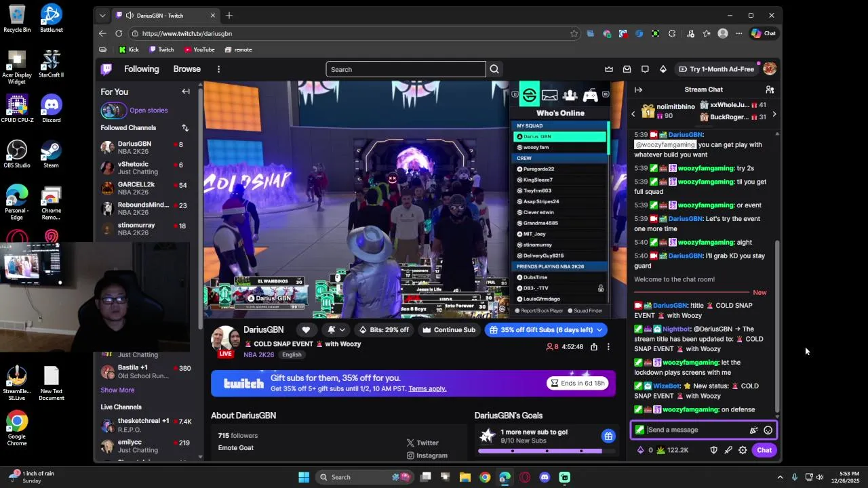Open notifications inbox icon
This screenshot has width=868, height=488.
[627, 69]
